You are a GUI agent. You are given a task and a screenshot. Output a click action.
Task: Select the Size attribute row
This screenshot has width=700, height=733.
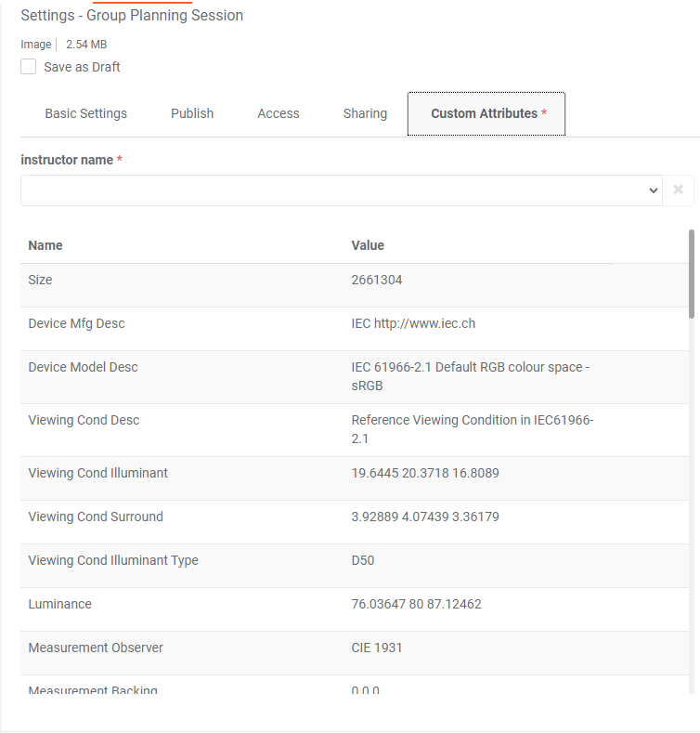(40, 280)
